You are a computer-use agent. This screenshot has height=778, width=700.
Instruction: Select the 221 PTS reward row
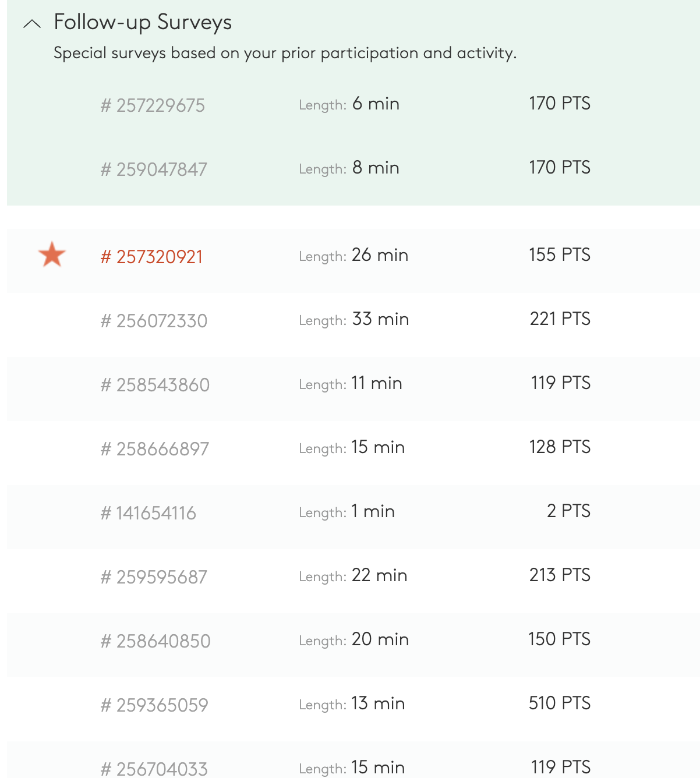(x=353, y=319)
